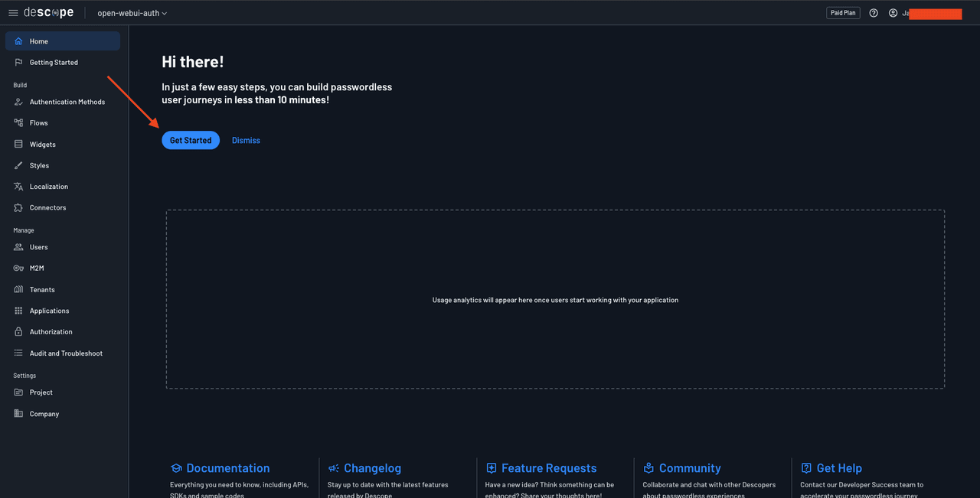Open the Users management icon
Viewport: 980px width, 498px height.
[18, 246]
